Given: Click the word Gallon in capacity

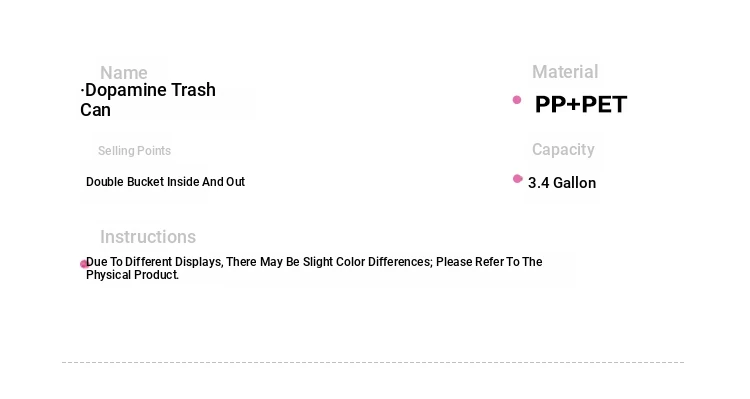Looking at the screenshot, I should [x=574, y=183].
